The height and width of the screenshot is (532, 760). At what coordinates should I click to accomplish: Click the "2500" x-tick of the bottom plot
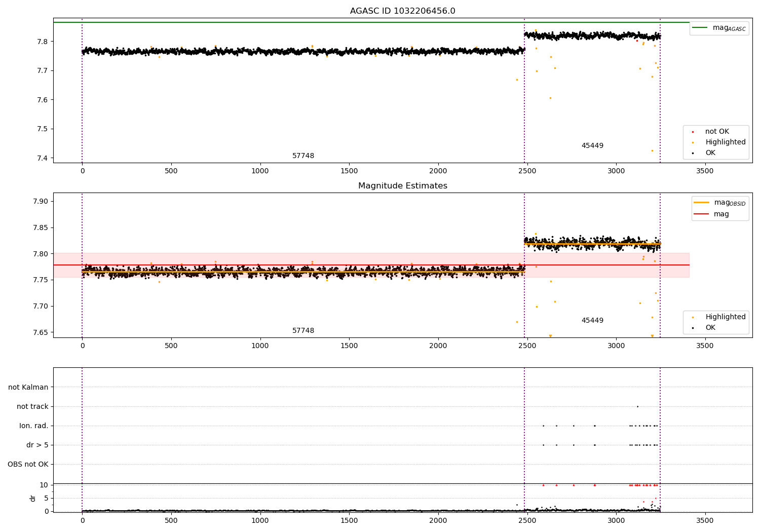[527, 520]
